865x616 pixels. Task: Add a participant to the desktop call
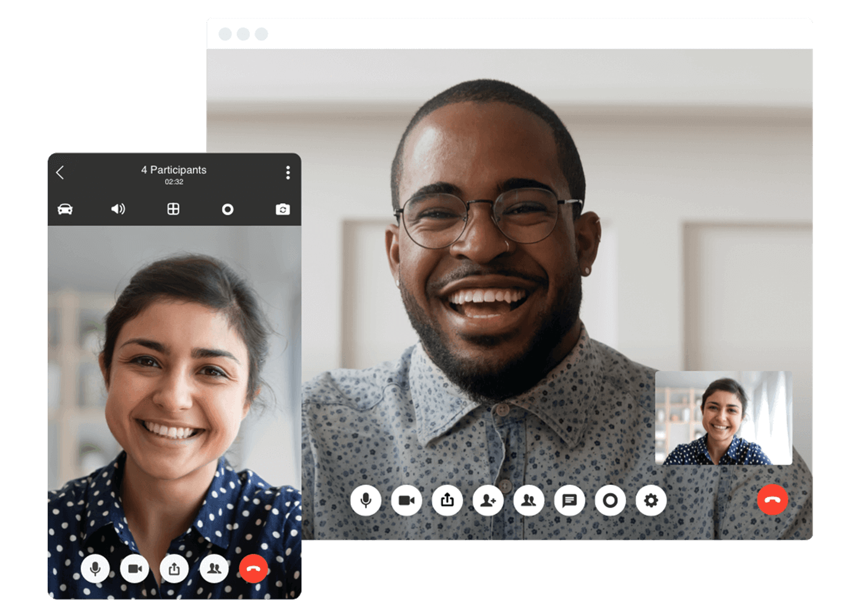(488, 500)
